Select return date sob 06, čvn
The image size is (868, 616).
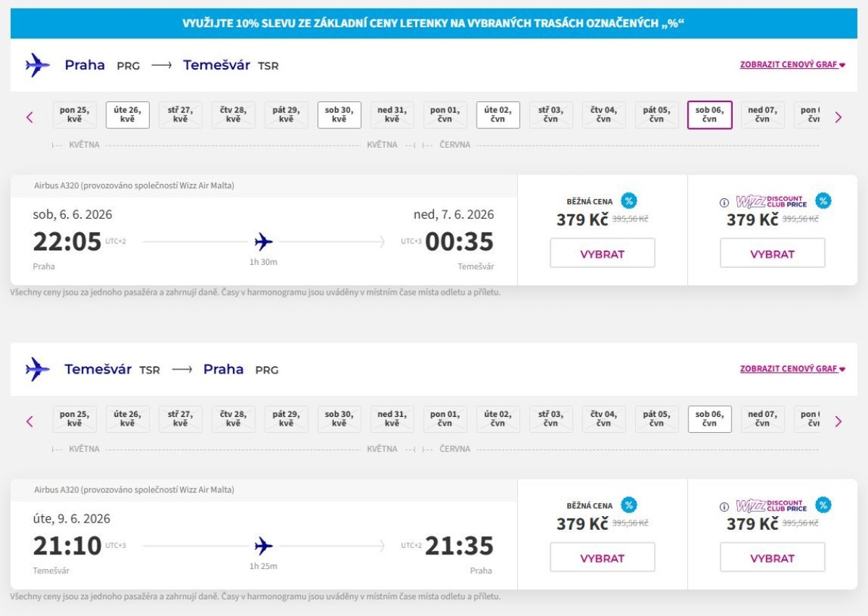[710, 419]
